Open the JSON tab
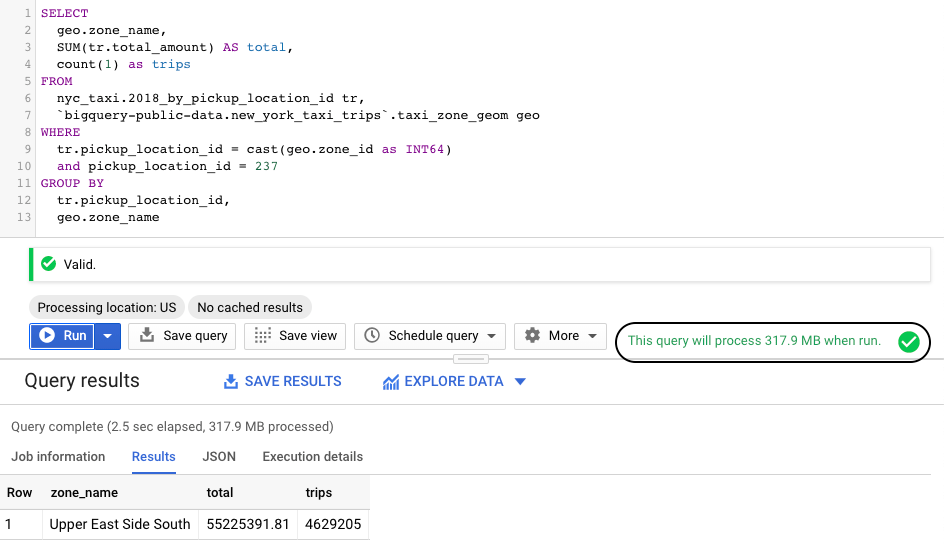 pos(219,457)
